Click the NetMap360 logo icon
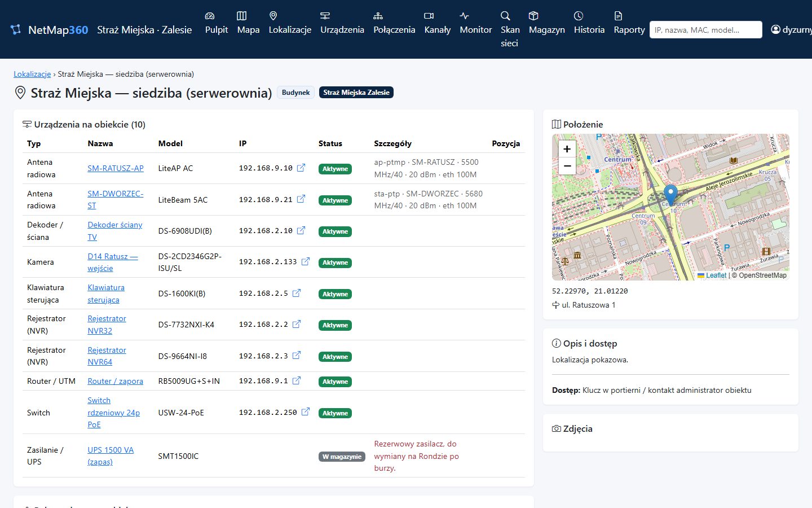812x508 pixels. pos(16,29)
